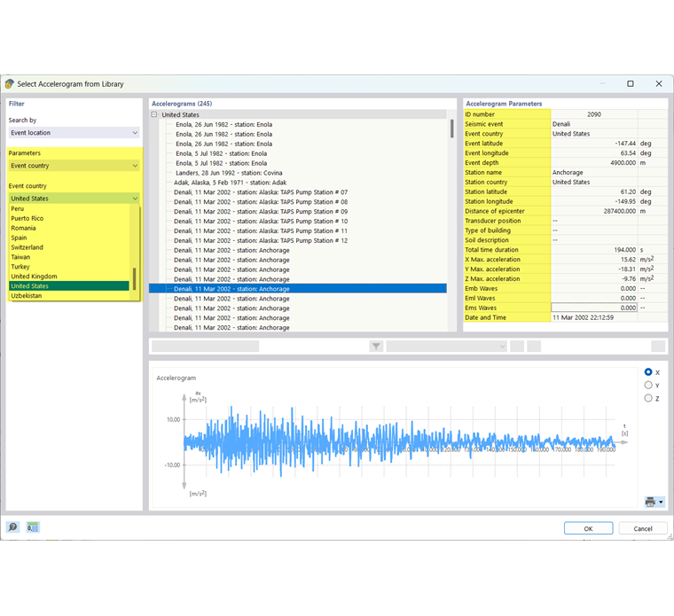Viewport: 674px width, 616px height.
Task: Open the units and decimals icon
Action: (x=33, y=526)
